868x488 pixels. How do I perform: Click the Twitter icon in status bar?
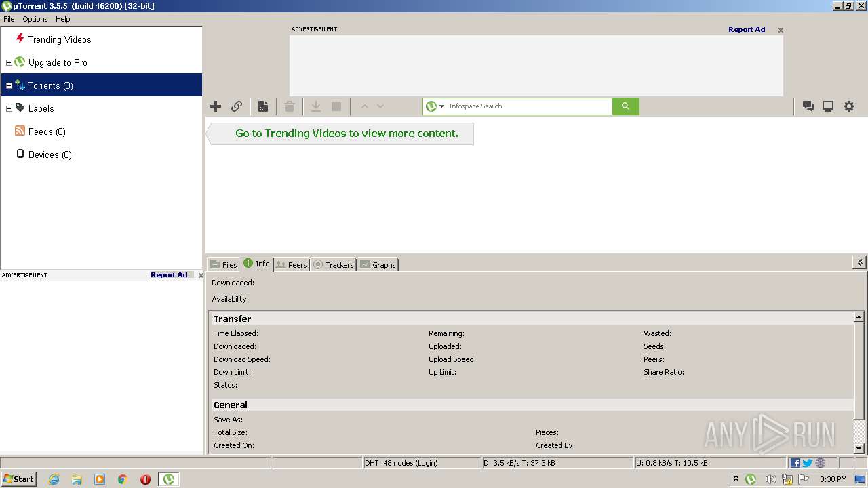(807, 463)
